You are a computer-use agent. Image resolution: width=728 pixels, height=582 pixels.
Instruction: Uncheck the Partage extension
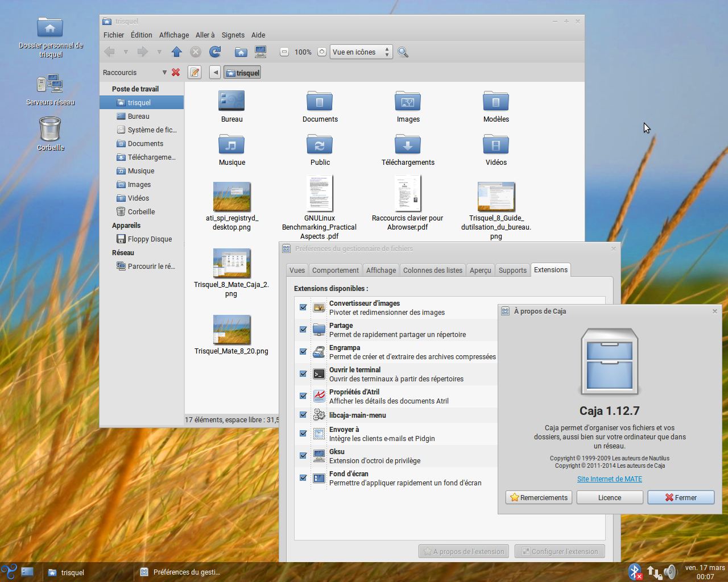pyautogui.click(x=303, y=330)
